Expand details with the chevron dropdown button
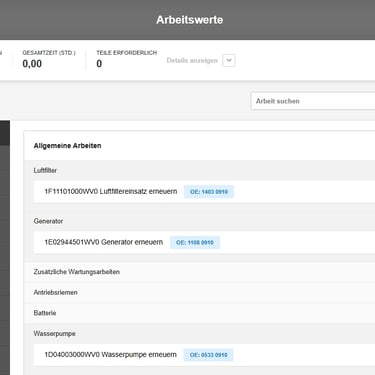 tap(229, 60)
